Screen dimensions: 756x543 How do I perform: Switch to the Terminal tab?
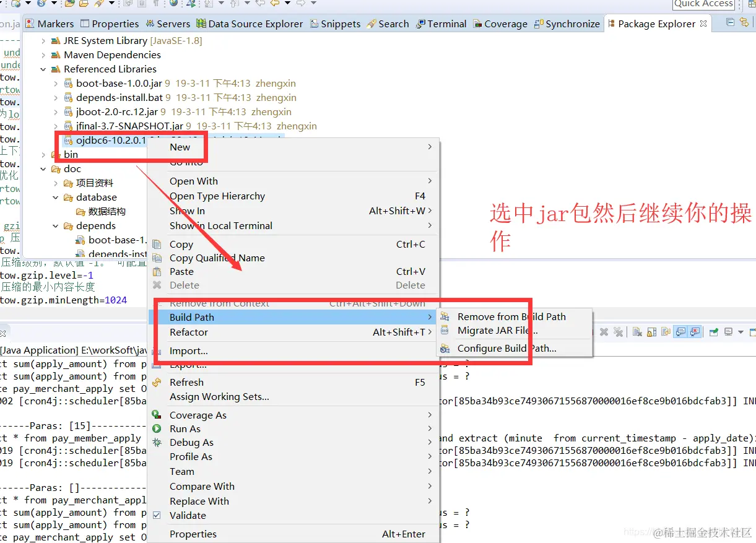(x=441, y=24)
